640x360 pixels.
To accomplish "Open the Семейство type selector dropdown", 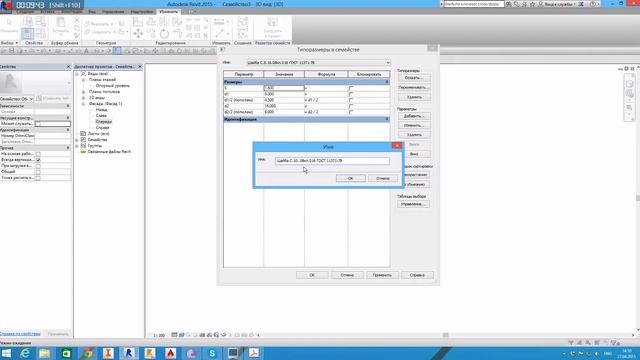I will tap(31, 99).
